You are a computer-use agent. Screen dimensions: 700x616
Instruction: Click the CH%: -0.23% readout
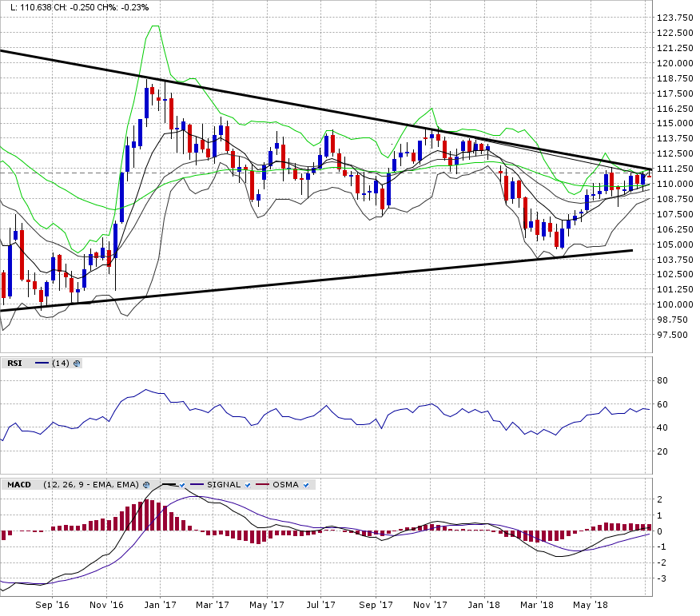[x=125, y=7]
